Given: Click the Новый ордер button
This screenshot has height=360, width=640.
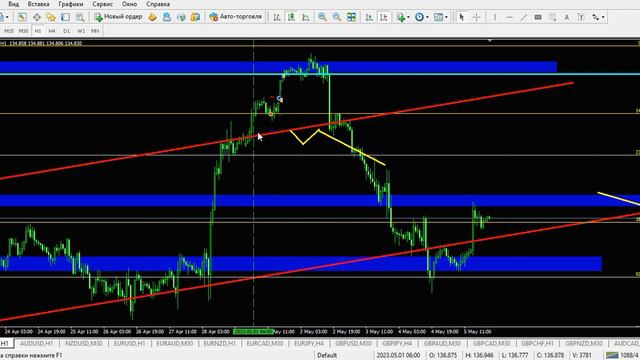Looking at the screenshot, I should (x=118, y=17).
